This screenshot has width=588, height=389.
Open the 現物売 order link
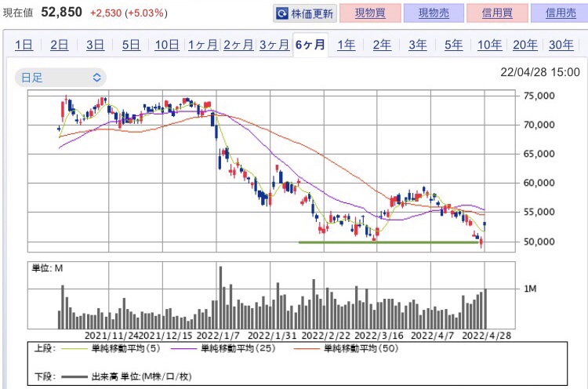tap(434, 13)
